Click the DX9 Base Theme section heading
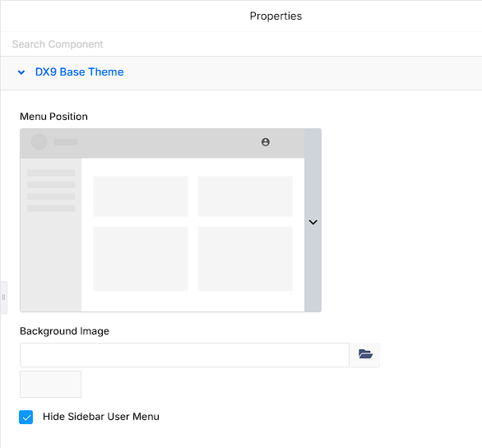The height and width of the screenshot is (448, 482). click(79, 72)
